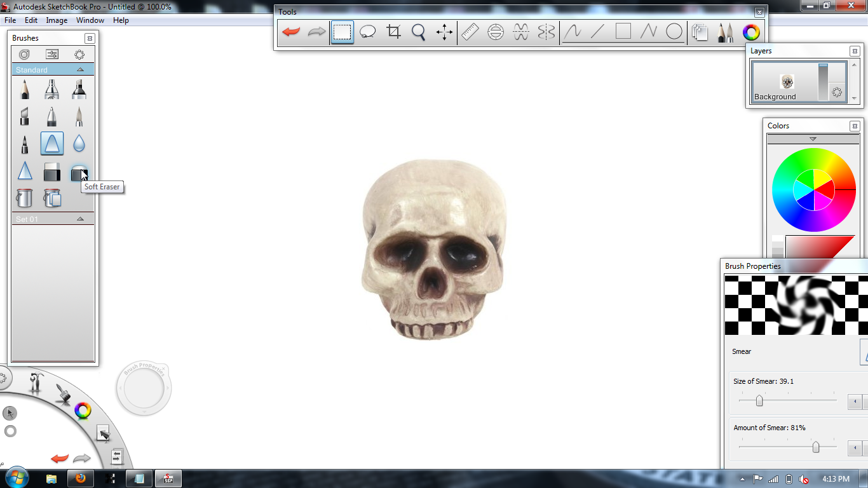The image size is (868, 488).
Task: Open the Color Editor wheel in Tools bar
Action: point(751,32)
